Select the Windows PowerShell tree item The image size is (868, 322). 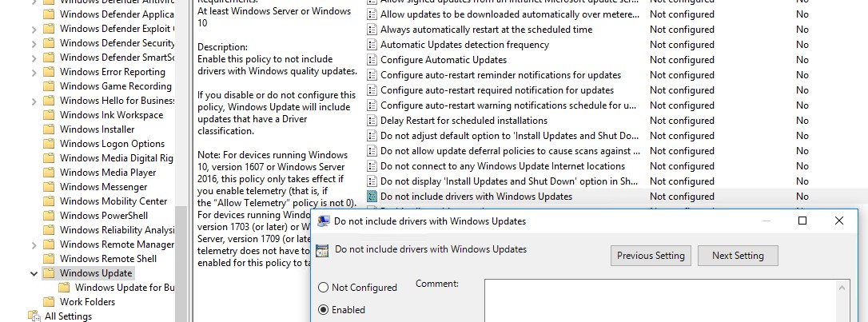[103, 216]
